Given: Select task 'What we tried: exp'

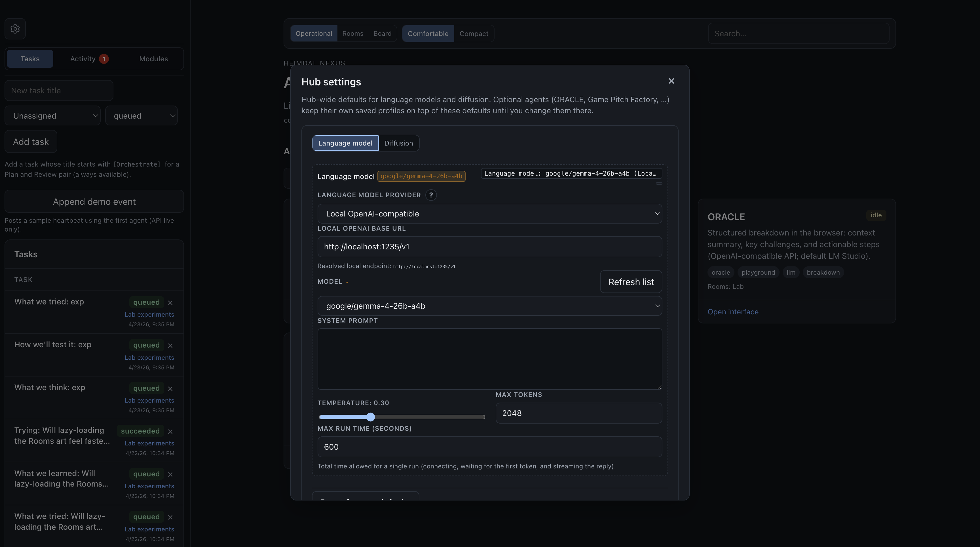Looking at the screenshot, I should pyautogui.click(x=49, y=302).
